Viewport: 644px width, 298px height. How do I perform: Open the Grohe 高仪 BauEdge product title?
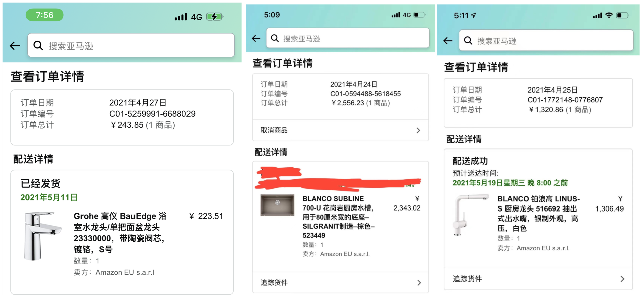(x=120, y=232)
